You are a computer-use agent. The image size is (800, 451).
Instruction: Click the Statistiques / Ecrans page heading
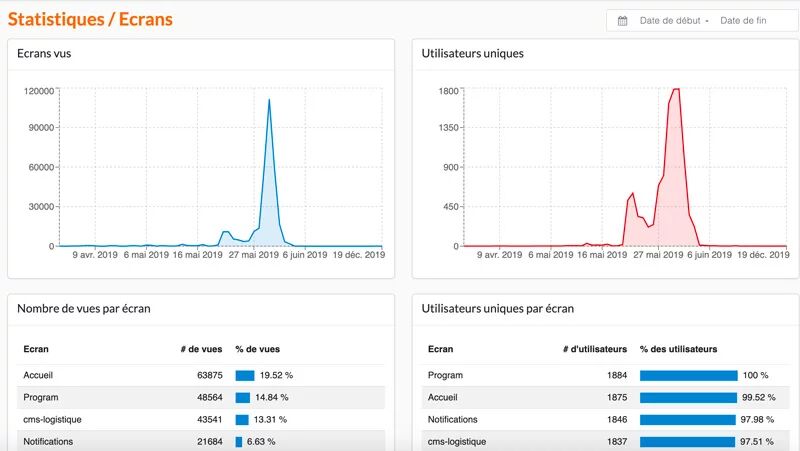tap(90, 19)
